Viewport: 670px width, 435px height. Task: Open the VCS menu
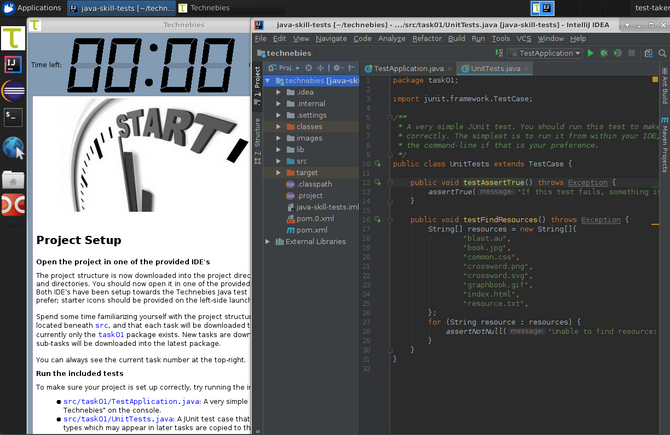click(x=523, y=38)
